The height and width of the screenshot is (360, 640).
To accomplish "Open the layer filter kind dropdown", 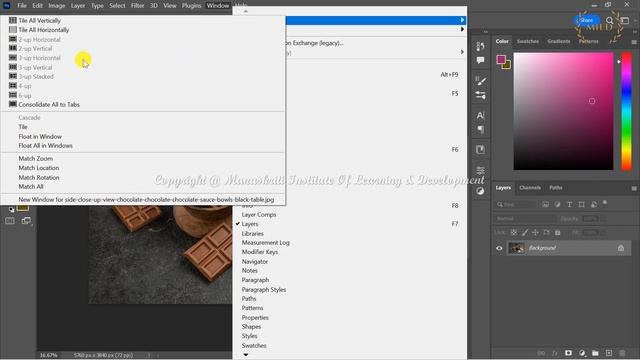I will click(516, 204).
